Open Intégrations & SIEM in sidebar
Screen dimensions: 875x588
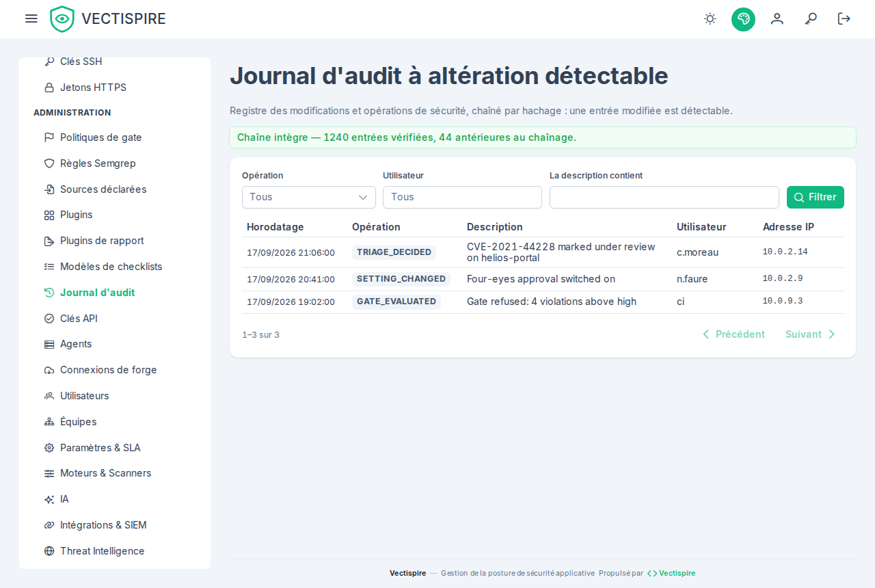tap(115, 525)
